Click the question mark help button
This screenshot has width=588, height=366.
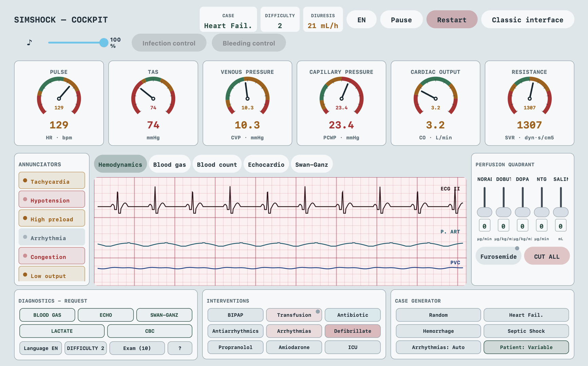(180, 348)
